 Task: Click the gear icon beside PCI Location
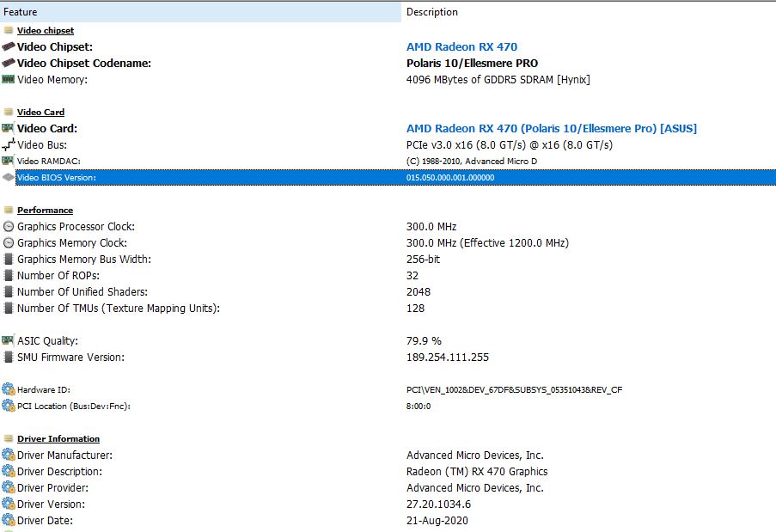(8, 406)
